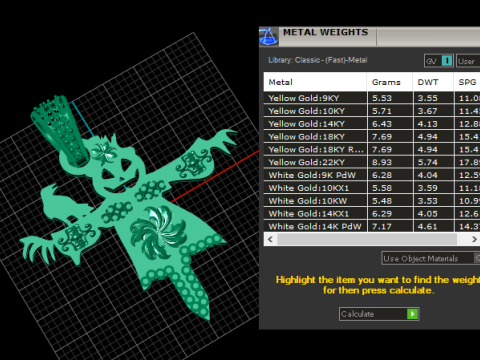Click the table's left scroll arrow

270,239
